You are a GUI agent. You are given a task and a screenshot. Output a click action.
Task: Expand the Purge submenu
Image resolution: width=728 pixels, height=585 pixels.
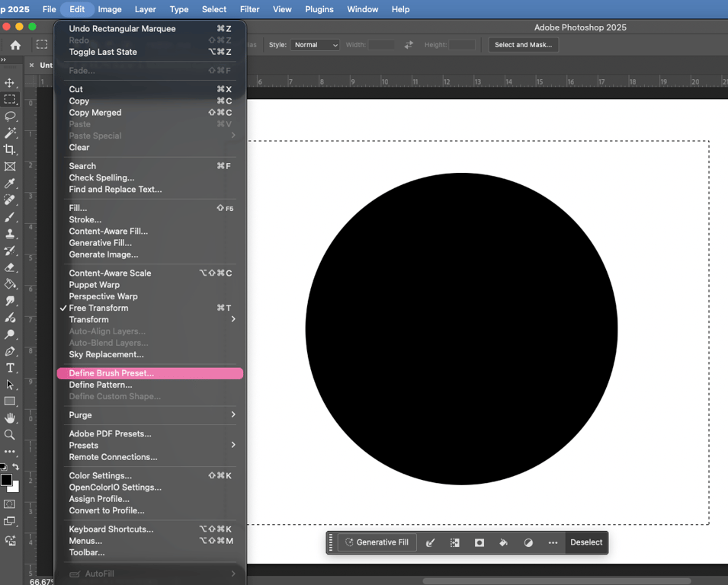149,415
